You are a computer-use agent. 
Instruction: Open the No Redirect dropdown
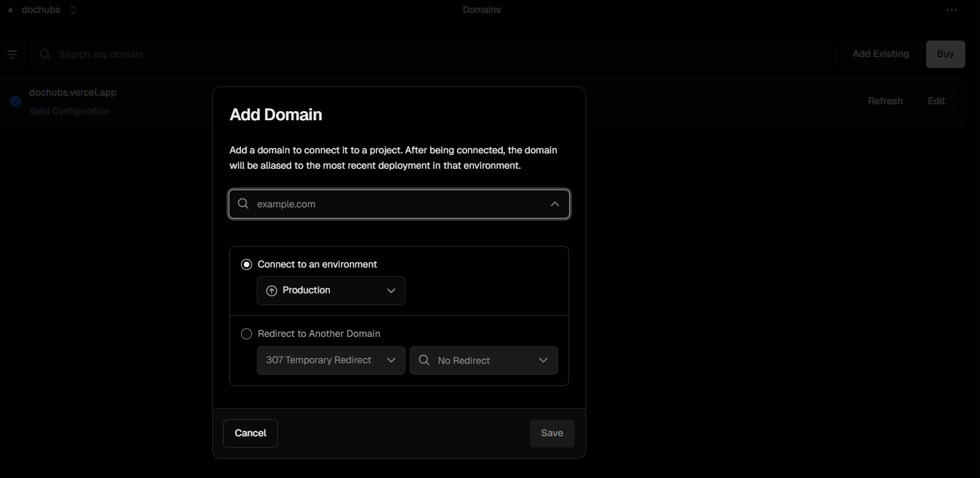point(484,360)
